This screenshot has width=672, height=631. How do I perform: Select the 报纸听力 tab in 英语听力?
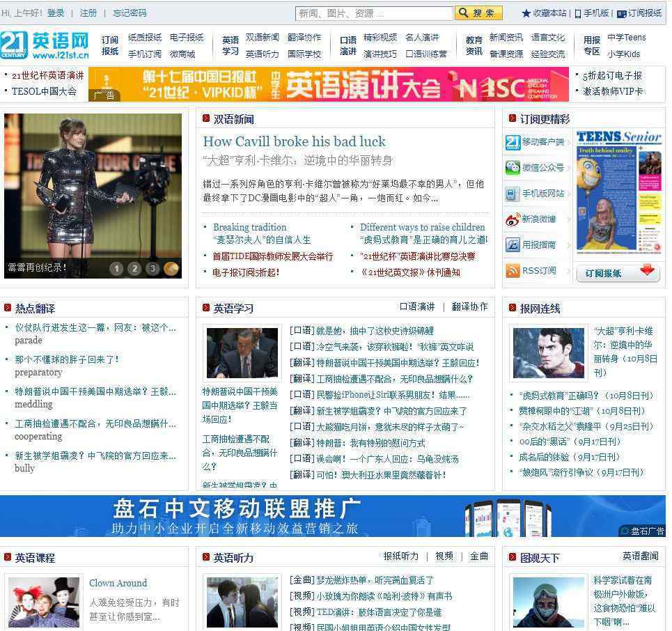click(x=401, y=556)
